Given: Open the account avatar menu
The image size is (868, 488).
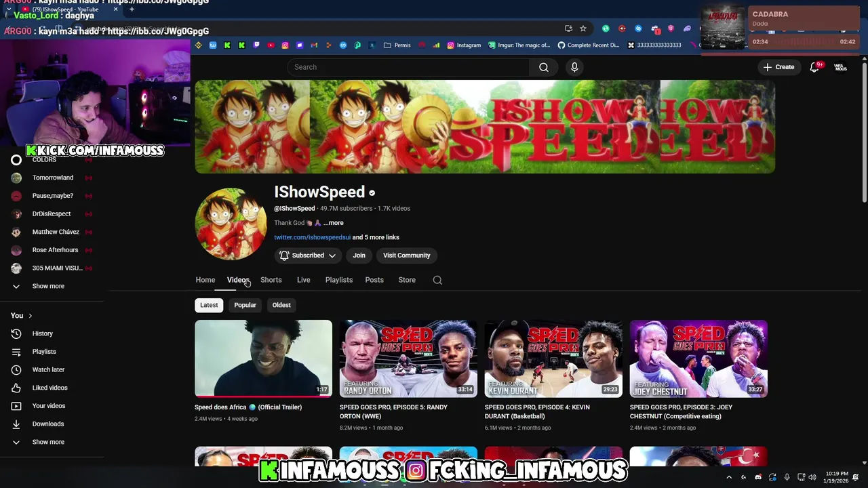Looking at the screenshot, I should point(840,67).
